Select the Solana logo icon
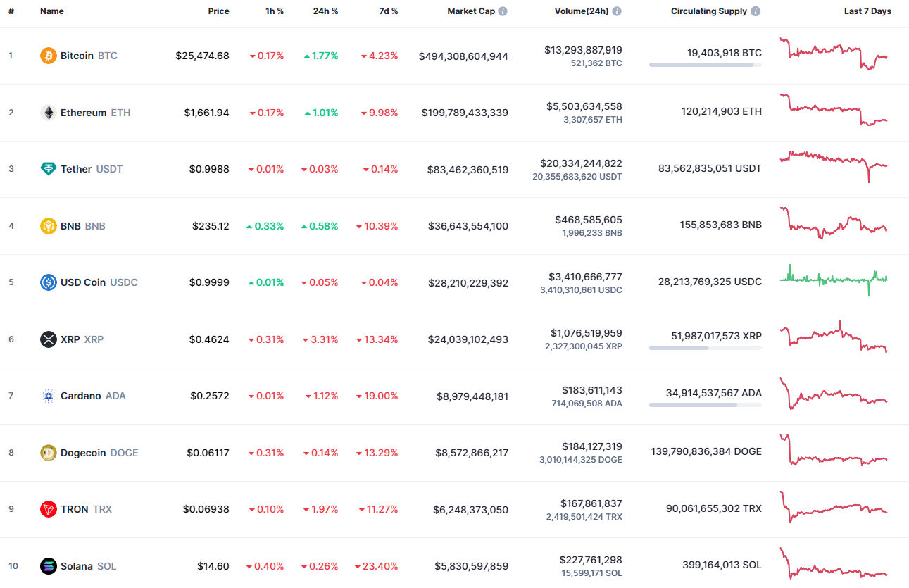 point(47,565)
